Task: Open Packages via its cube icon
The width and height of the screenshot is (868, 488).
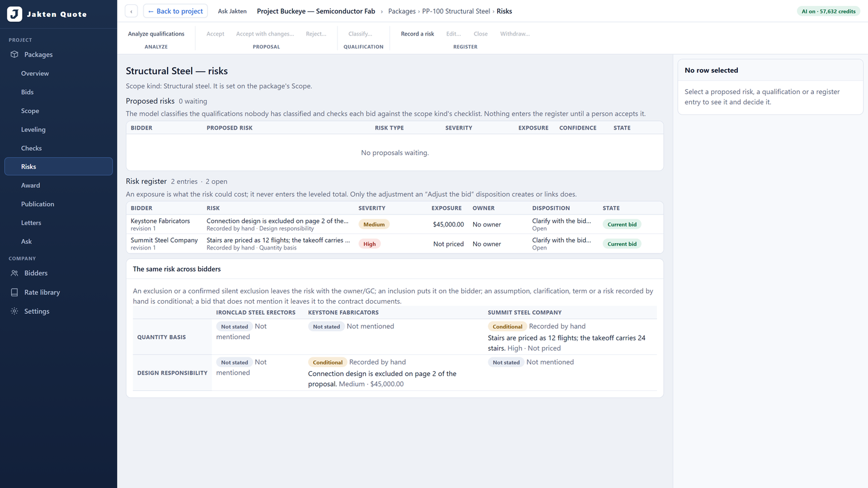Action: (14, 54)
